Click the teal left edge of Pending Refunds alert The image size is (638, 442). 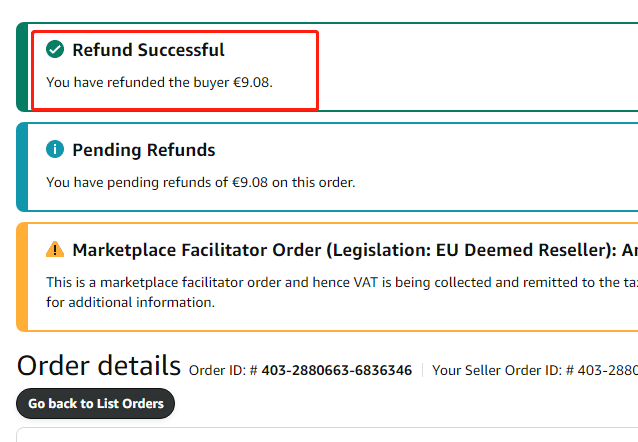pos(21,167)
